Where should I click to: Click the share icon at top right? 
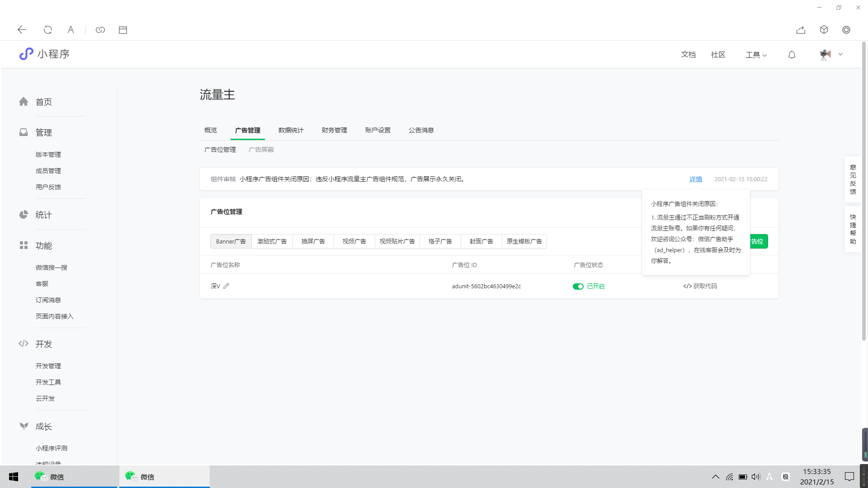click(801, 30)
